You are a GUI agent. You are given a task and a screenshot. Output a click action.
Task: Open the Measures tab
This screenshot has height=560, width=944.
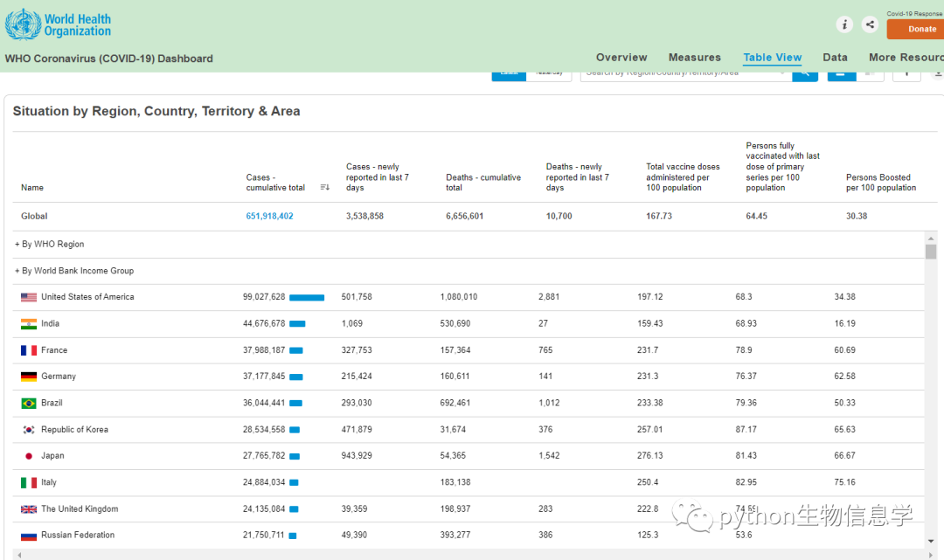[694, 57]
